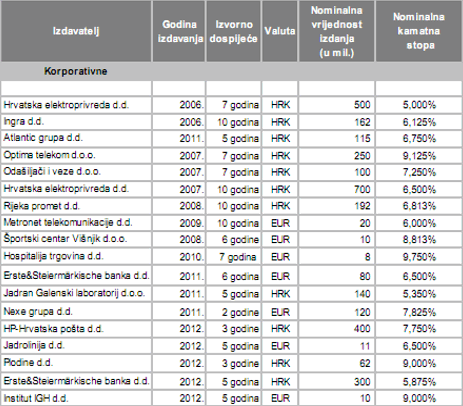Screen dimensions: 463x406
Task: Select the 6,125% interest rate cell
Action: point(419,122)
